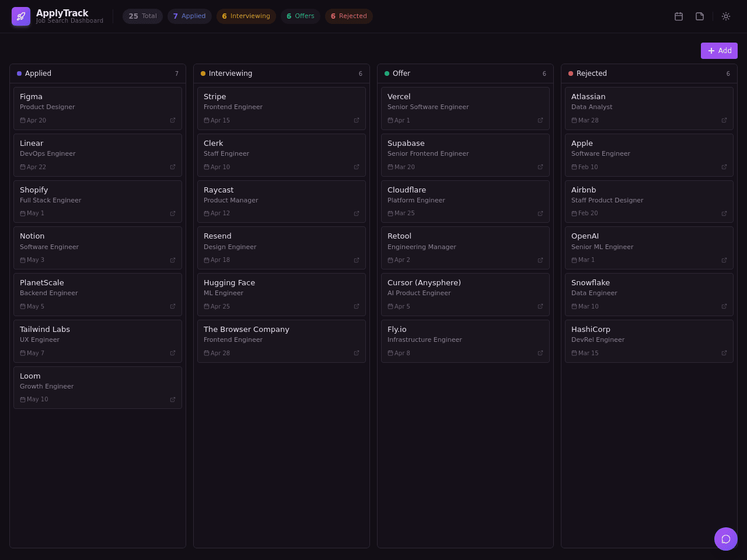Open external link on Vercel card
747x560 pixels.
point(540,120)
